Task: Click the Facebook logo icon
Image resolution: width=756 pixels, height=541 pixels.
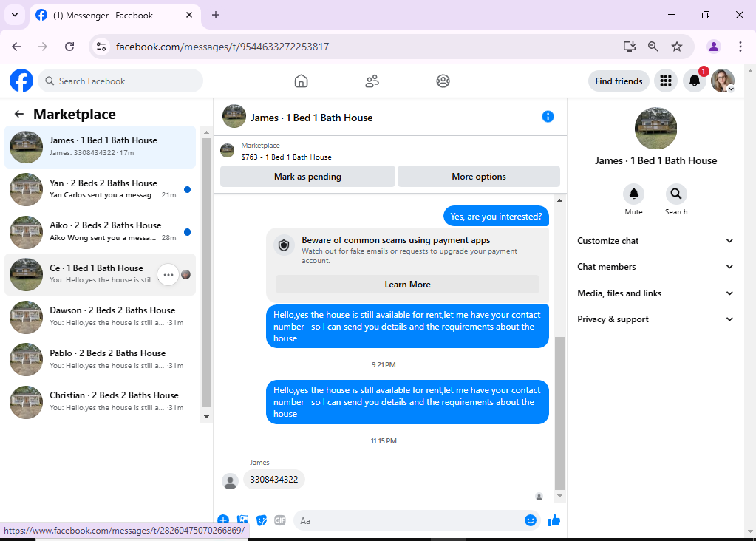Action: pos(21,81)
